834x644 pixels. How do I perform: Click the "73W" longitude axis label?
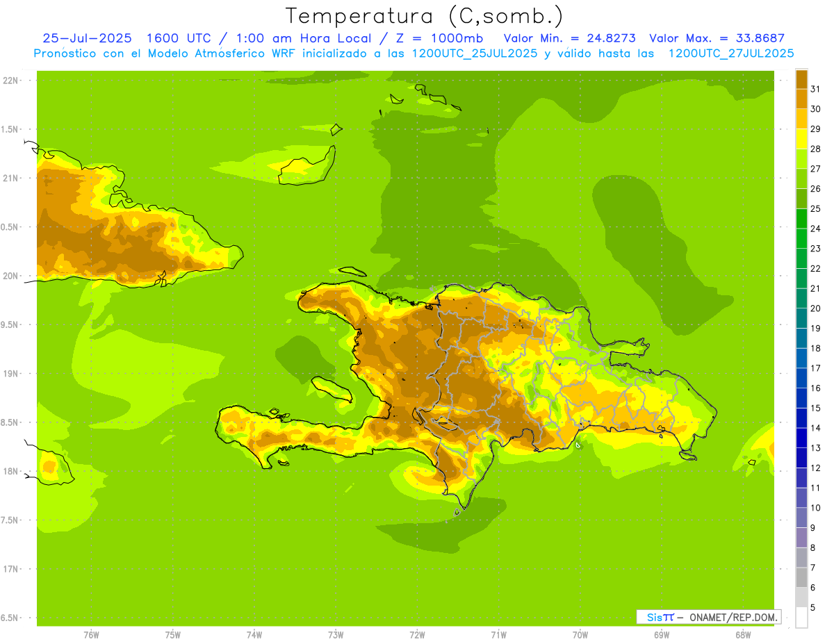pos(336,635)
